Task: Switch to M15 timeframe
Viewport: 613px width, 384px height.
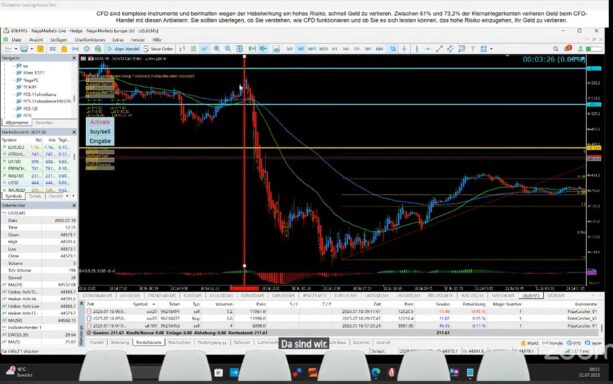Action: tap(312, 49)
